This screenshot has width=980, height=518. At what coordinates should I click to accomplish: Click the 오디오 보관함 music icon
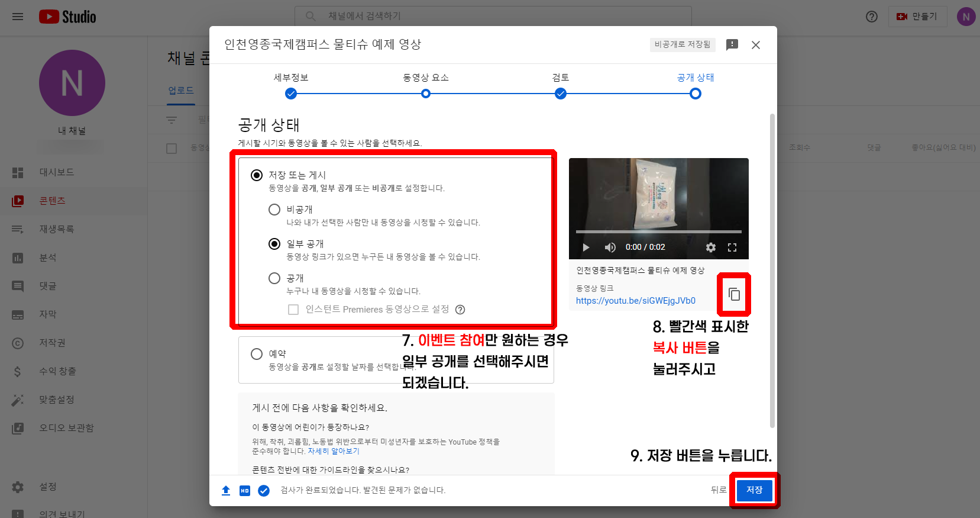click(18, 428)
